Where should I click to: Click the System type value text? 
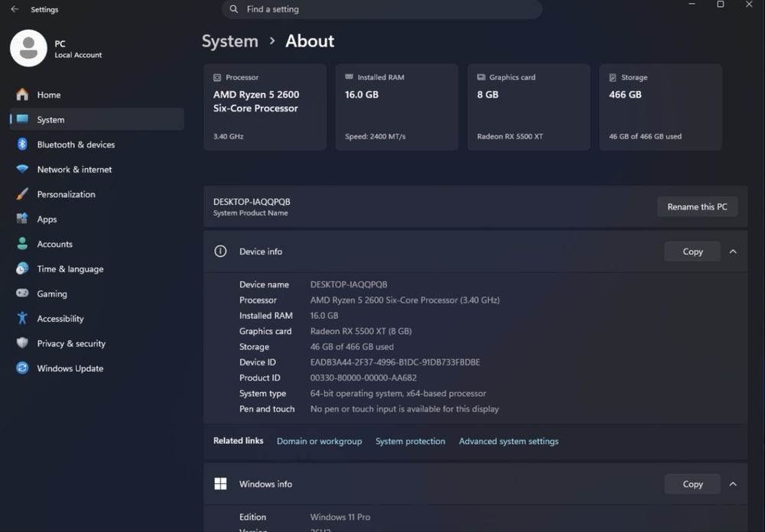click(398, 394)
